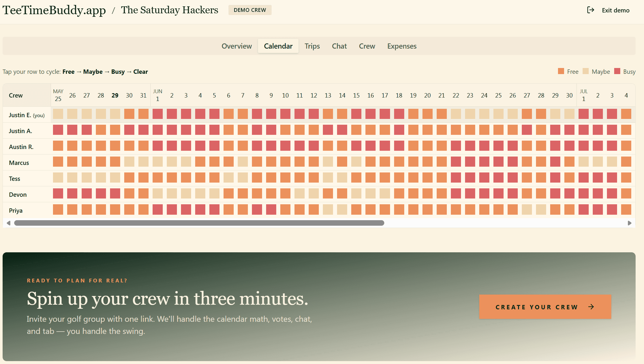Click the Busy legend color swatch

tap(617, 71)
